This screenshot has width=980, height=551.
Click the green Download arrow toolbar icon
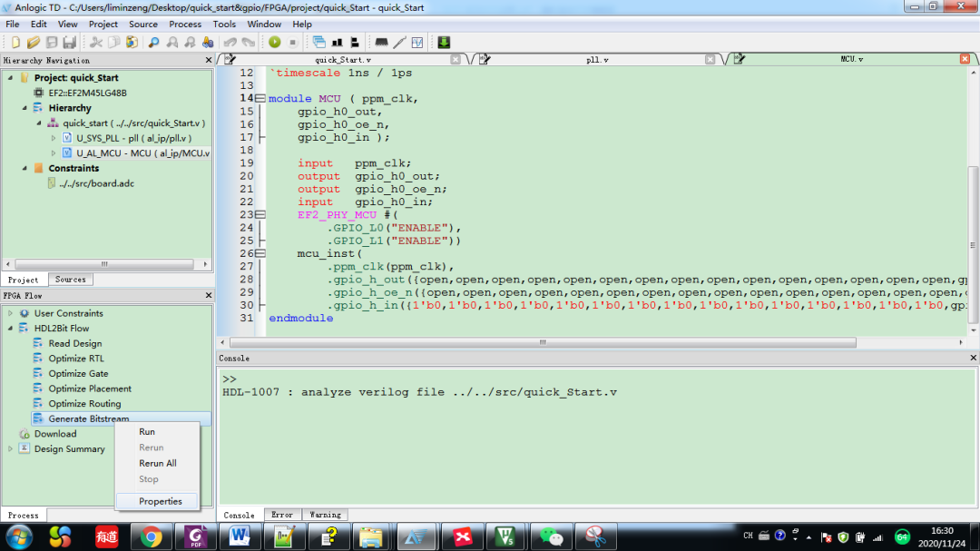coord(444,43)
